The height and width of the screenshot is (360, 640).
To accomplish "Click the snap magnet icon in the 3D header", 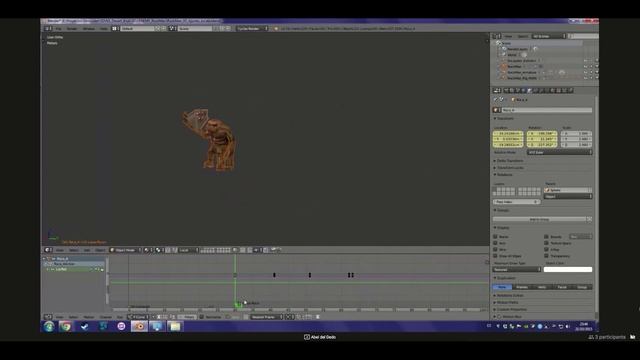I will [x=250, y=250].
